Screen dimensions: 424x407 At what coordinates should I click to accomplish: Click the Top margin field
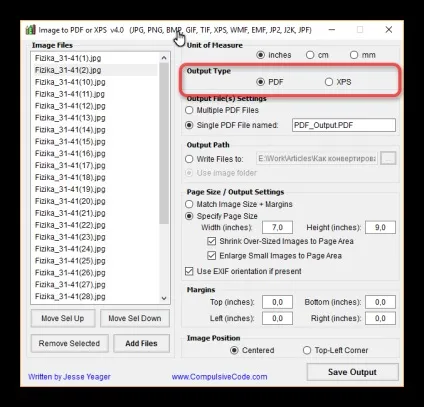[277, 302]
